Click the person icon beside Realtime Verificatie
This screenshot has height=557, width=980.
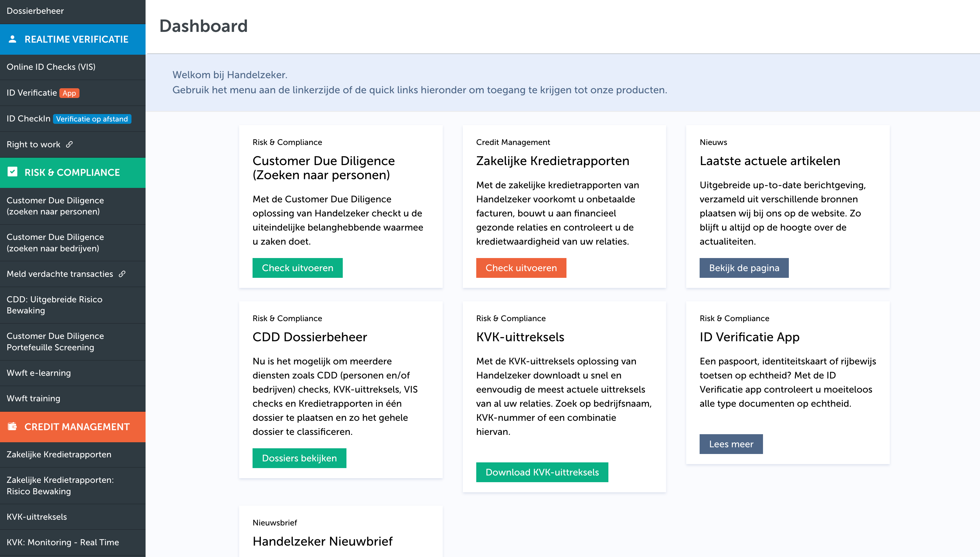[x=13, y=39]
